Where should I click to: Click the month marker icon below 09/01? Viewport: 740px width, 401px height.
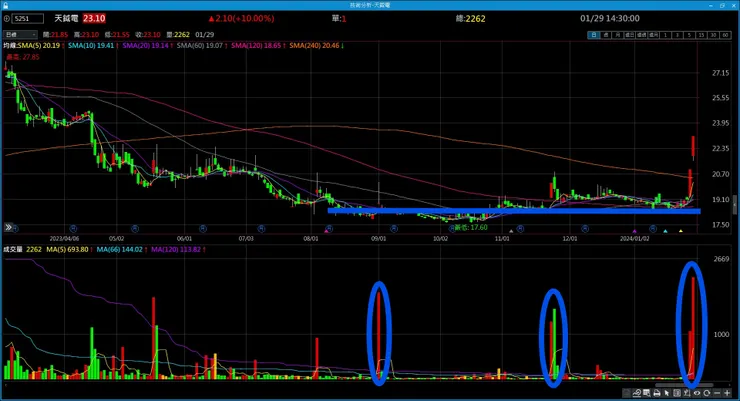[394, 229]
